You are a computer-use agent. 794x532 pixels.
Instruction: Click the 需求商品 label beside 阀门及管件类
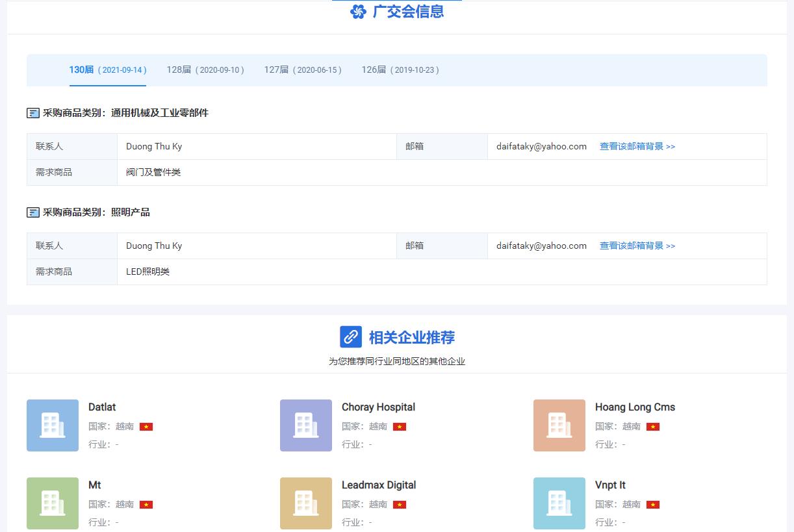tap(54, 173)
